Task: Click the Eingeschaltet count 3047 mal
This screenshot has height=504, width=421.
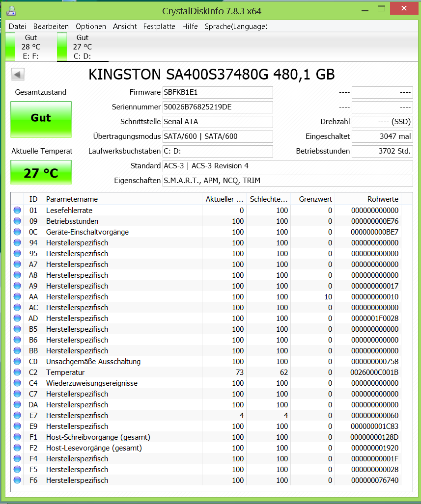Action: click(382, 136)
